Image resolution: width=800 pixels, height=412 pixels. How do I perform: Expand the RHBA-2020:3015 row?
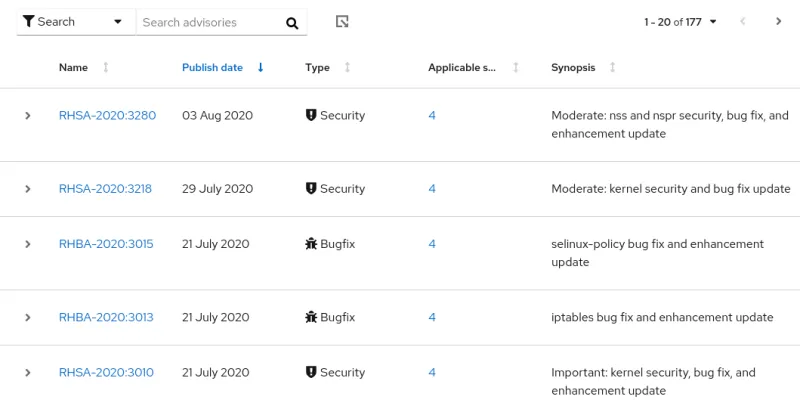click(28, 244)
